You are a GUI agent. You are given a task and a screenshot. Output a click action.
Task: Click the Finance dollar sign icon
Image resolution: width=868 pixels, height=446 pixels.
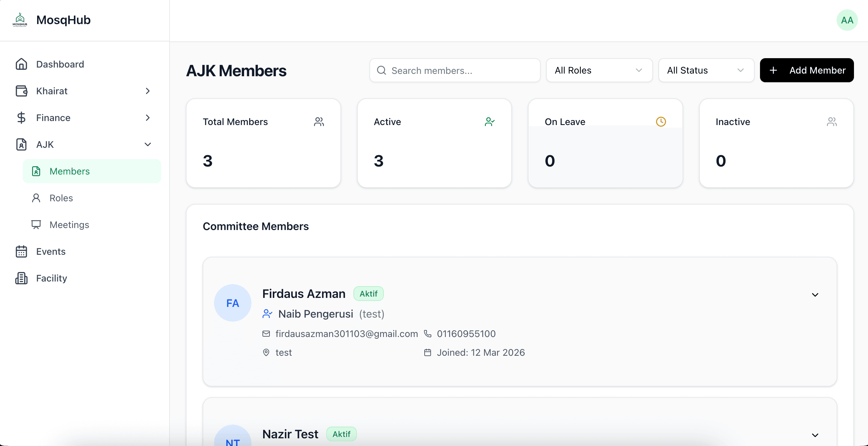[21, 118]
